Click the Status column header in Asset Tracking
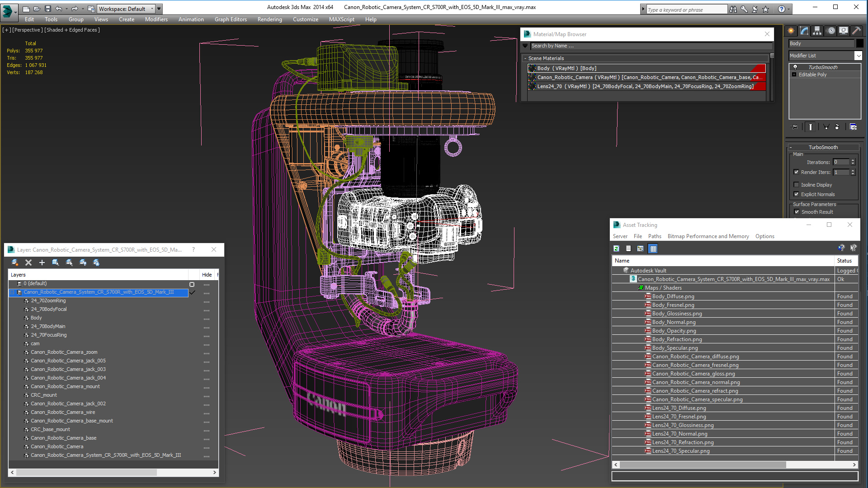This screenshot has width=868, height=488. [844, 261]
